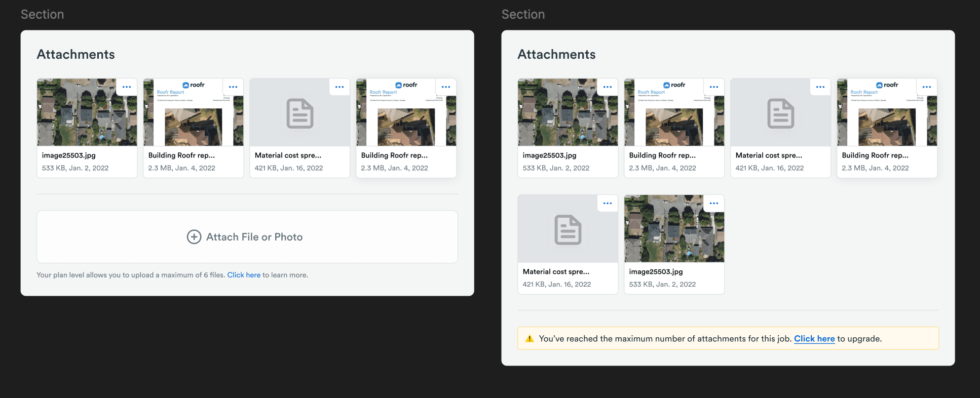Click plus icon in Attach File or Photo
The width and height of the screenshot is (980, 398).
[194, 237]
